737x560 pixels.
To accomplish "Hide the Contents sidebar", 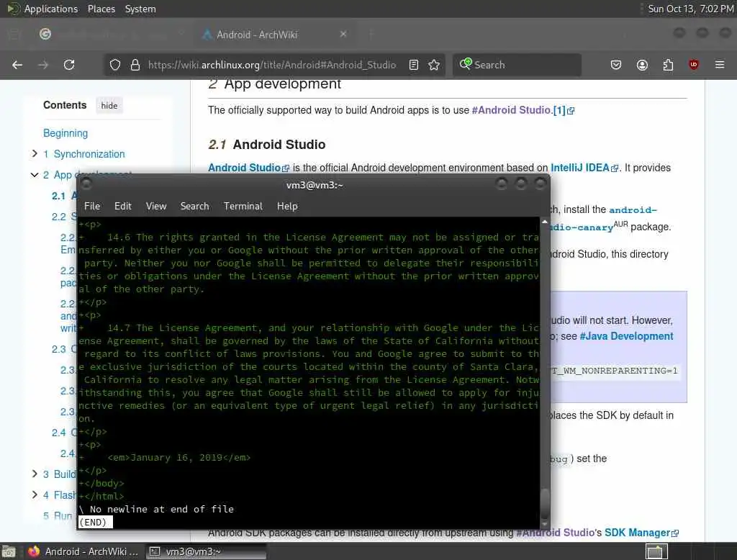I will point(109,106).
